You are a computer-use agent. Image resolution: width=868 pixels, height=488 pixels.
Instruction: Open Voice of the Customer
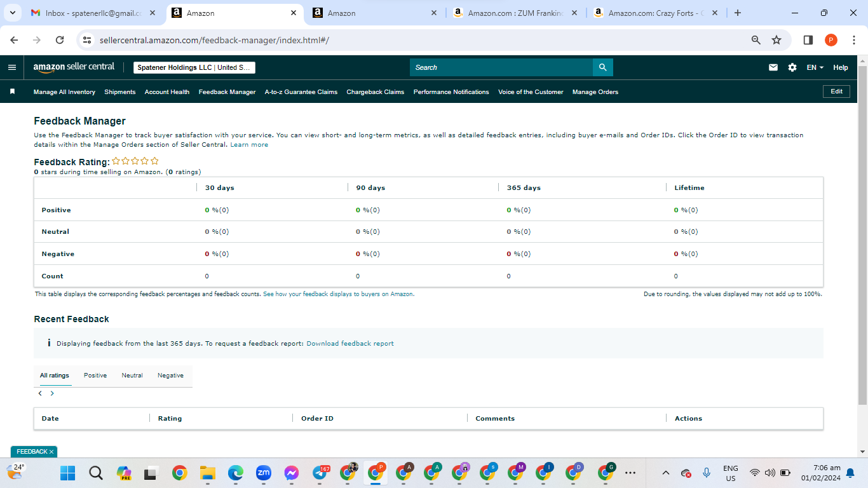(531, 92)
